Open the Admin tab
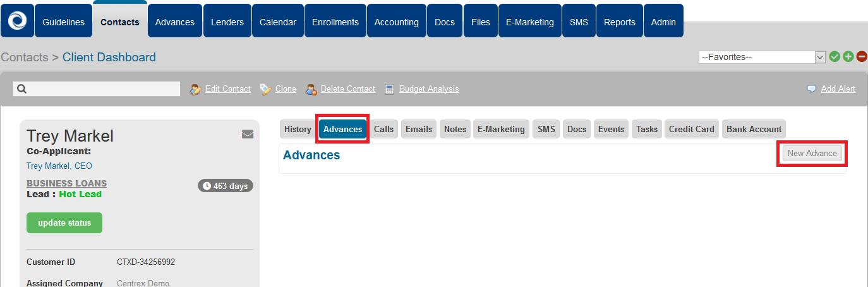 (x=663, y=21)
